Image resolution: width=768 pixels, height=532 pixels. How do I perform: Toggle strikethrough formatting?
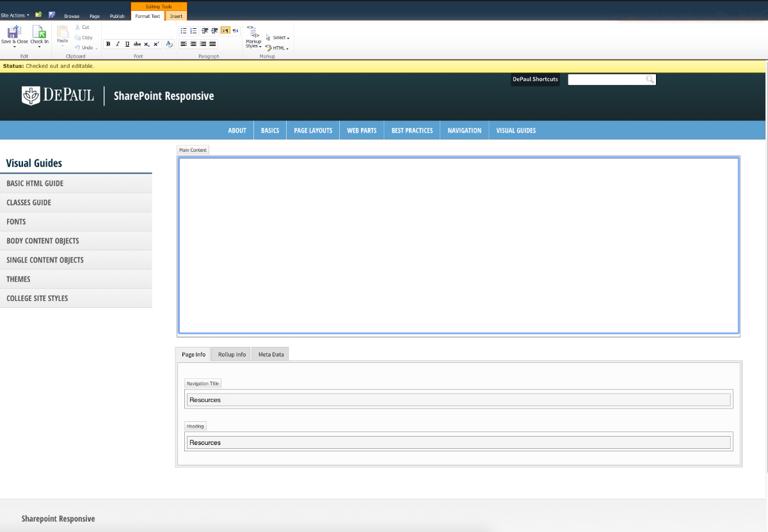(x=137, y=44)
